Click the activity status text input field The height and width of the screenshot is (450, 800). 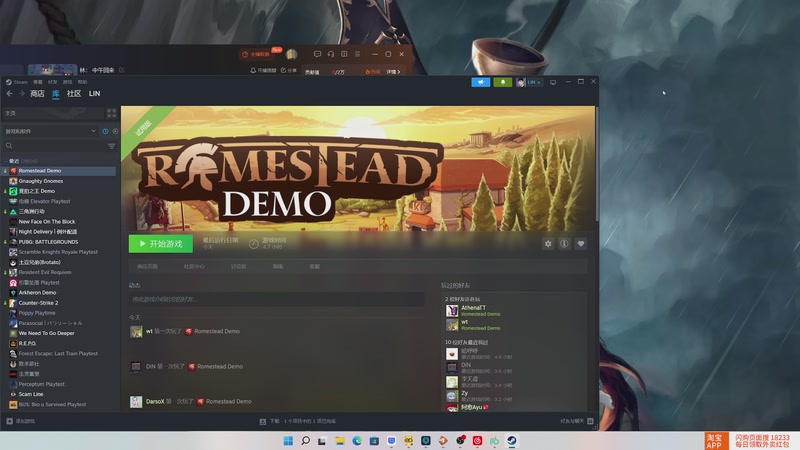pos(276,299)
